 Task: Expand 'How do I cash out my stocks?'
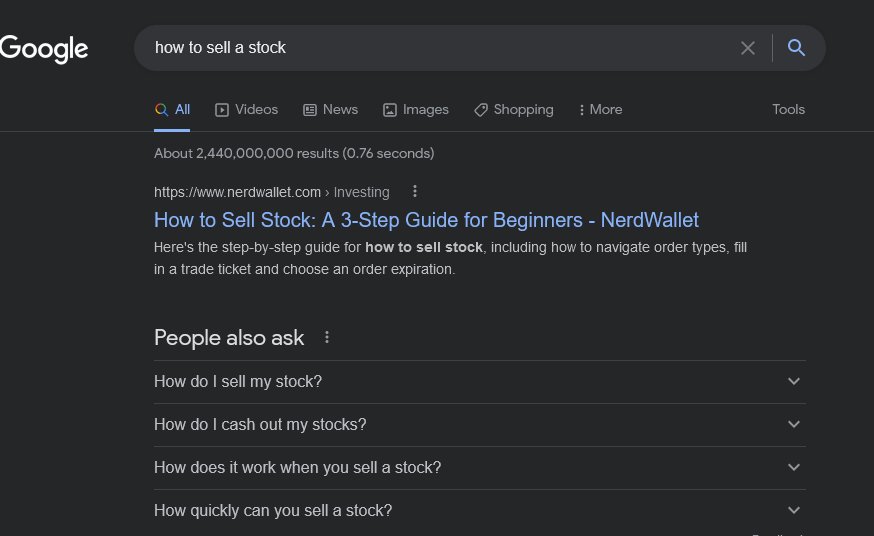pos(479,425)
